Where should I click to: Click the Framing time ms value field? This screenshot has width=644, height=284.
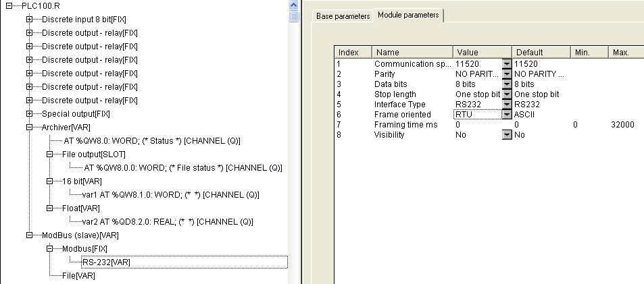(x=480, y=125)
